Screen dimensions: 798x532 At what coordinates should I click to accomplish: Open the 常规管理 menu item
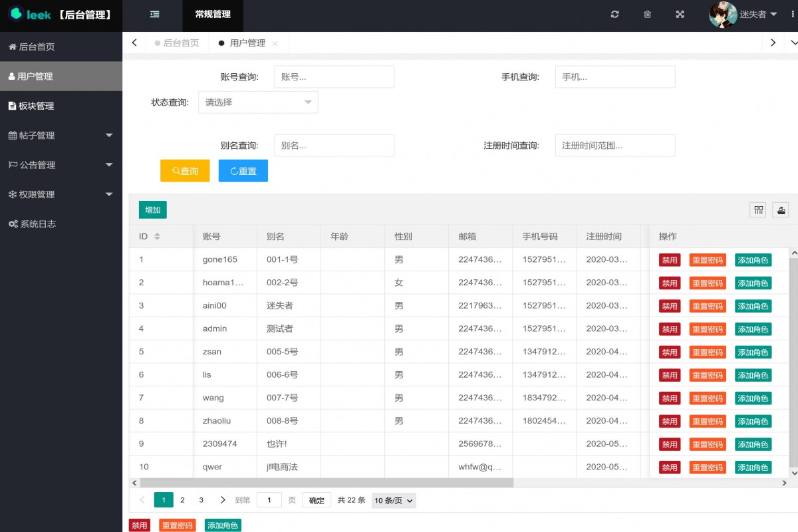212,14
